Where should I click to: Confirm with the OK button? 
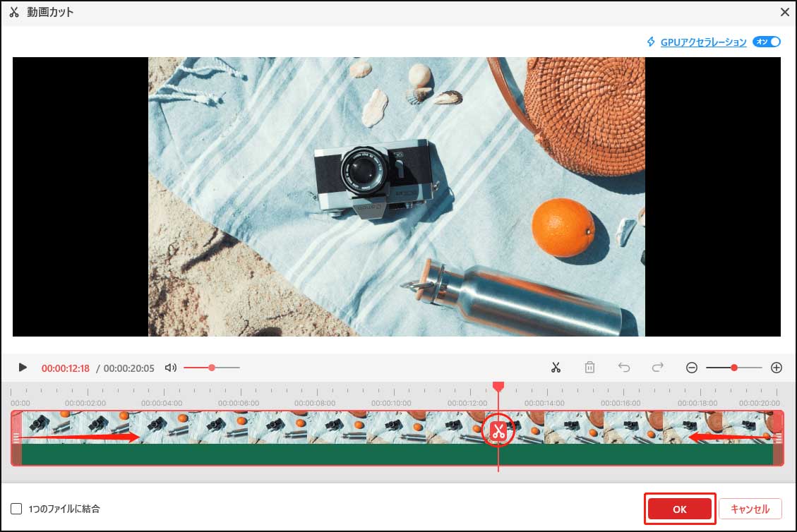point(680,509)
